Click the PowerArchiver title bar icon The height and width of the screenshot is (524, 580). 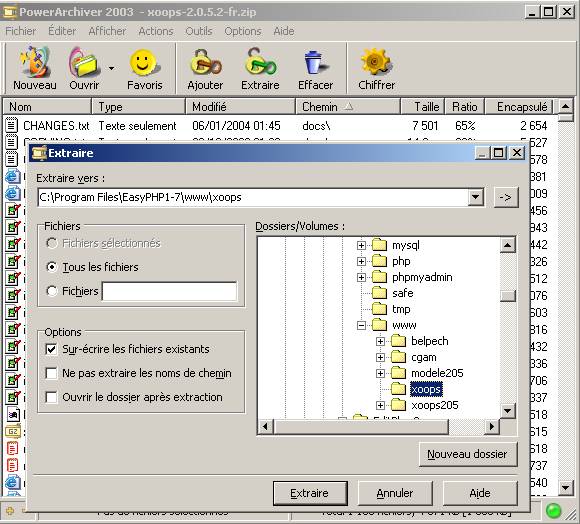tap(10, 12)
